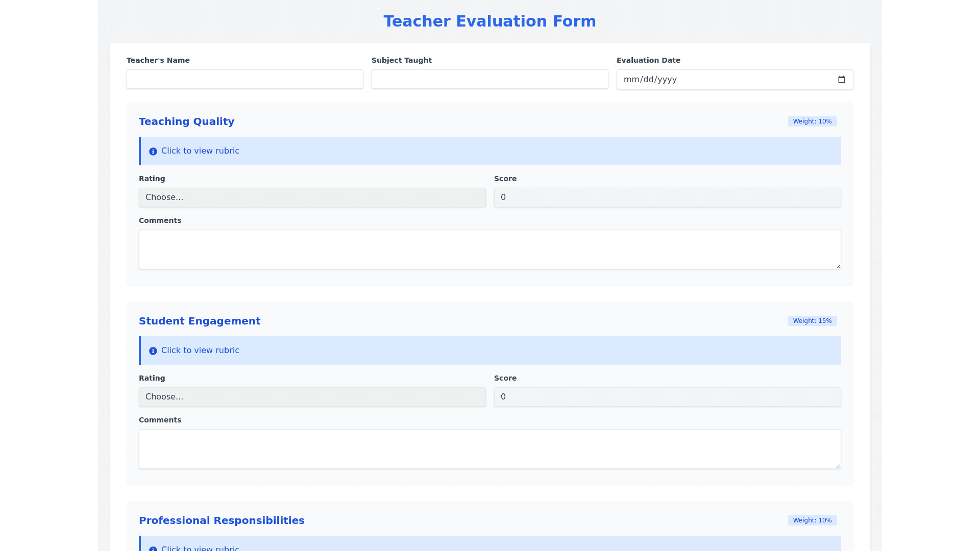
Task: Click the Student Engagement Comments textarea
Action: coord(489,449)
